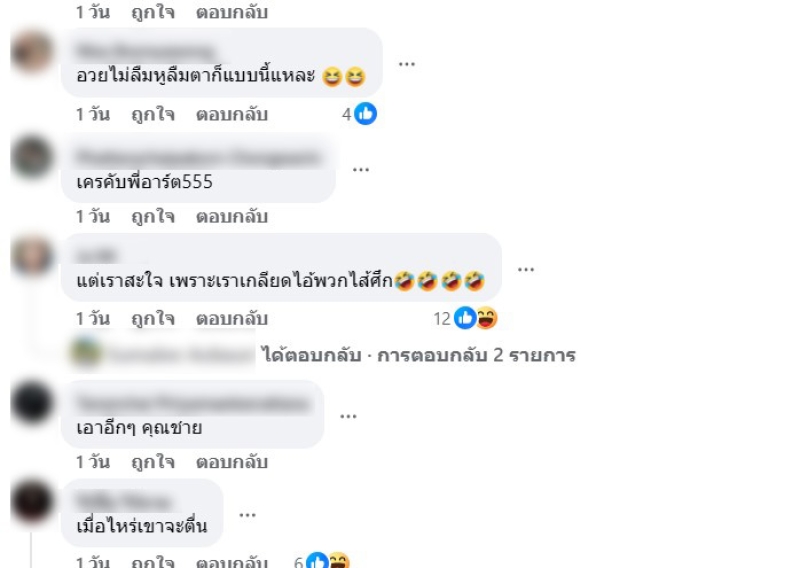The width and height of the screenshot is (800, 568).
Task: Click ตอบกลับ under เครคับพี่อาร์ต555 comment
Action: click(232, 216)
